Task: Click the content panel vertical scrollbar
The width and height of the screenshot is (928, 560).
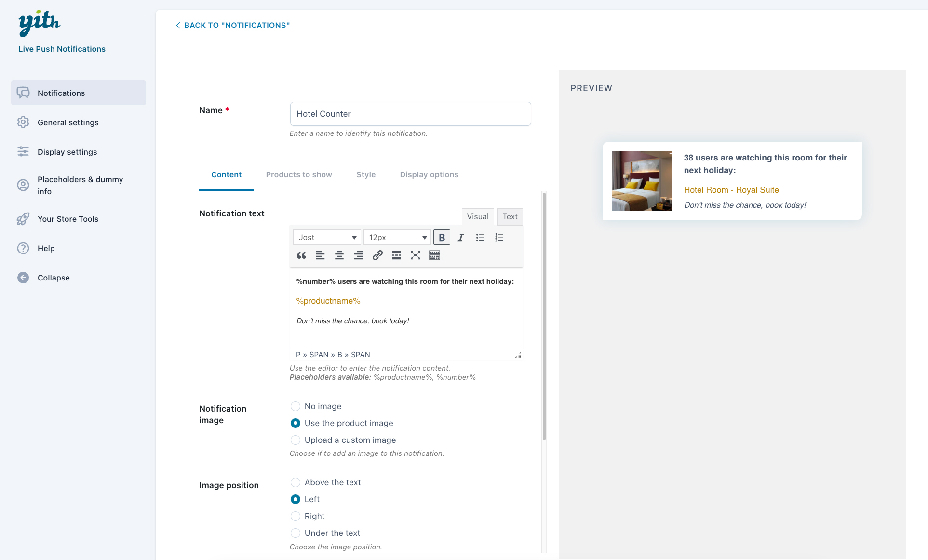Action: (544, 316)
